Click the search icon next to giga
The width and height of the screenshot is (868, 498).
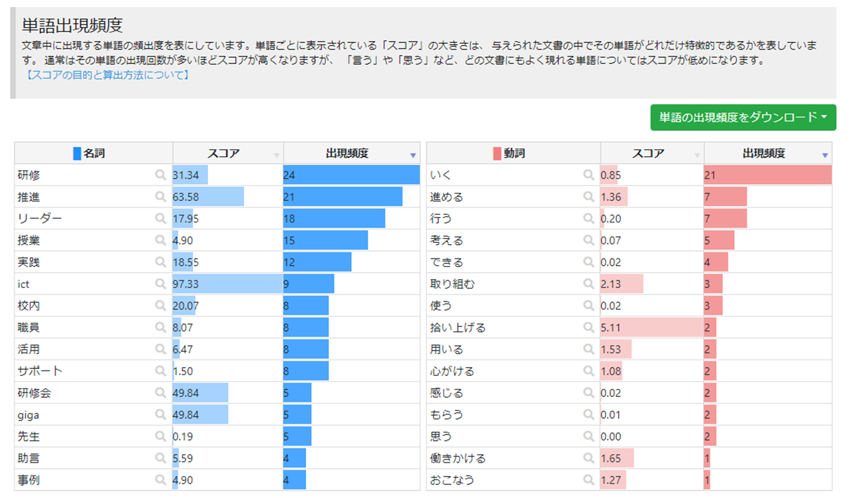160,415
